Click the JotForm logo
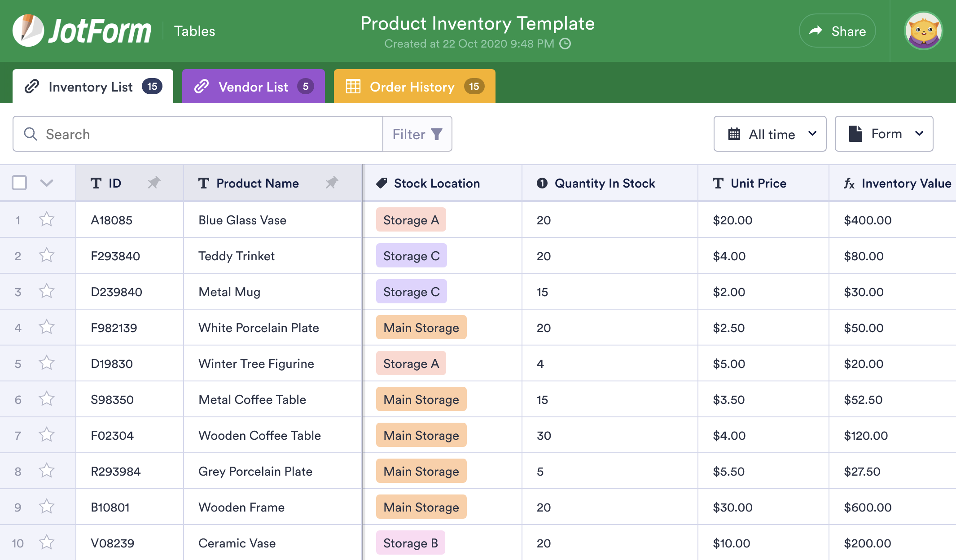The height and width of the screenshot is (560, 956). [x=82, y=31]
